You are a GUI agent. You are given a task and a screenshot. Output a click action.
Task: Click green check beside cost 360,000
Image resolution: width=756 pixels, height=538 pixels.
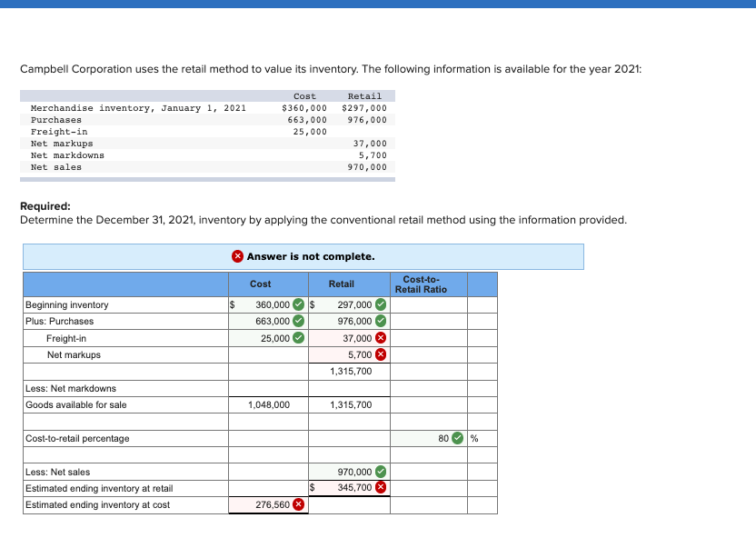coord(299,304)
